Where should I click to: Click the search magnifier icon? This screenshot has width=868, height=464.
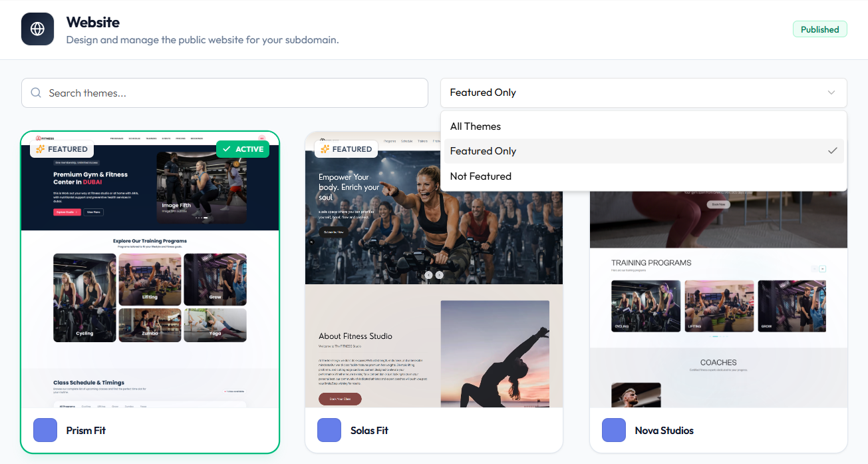tap(37, 93)
